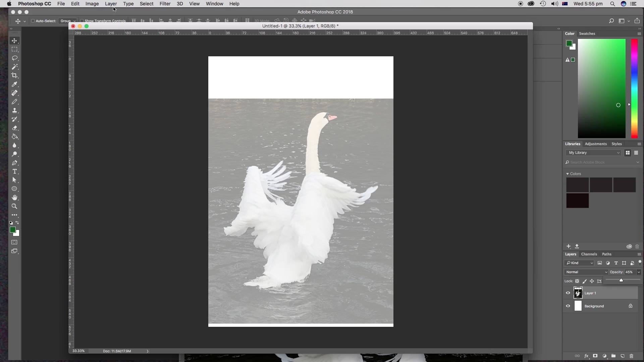
Task: Toggle lock image pixels brush icon
Action: pyautogui.click(x=584, y=281)
